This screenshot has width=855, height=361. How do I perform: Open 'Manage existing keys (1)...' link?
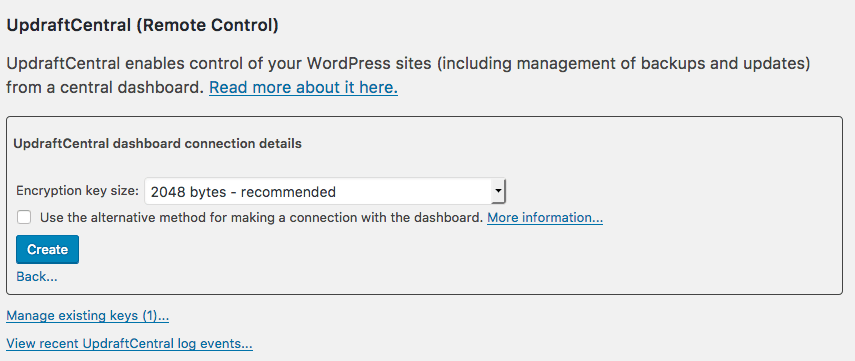point(87,316)
